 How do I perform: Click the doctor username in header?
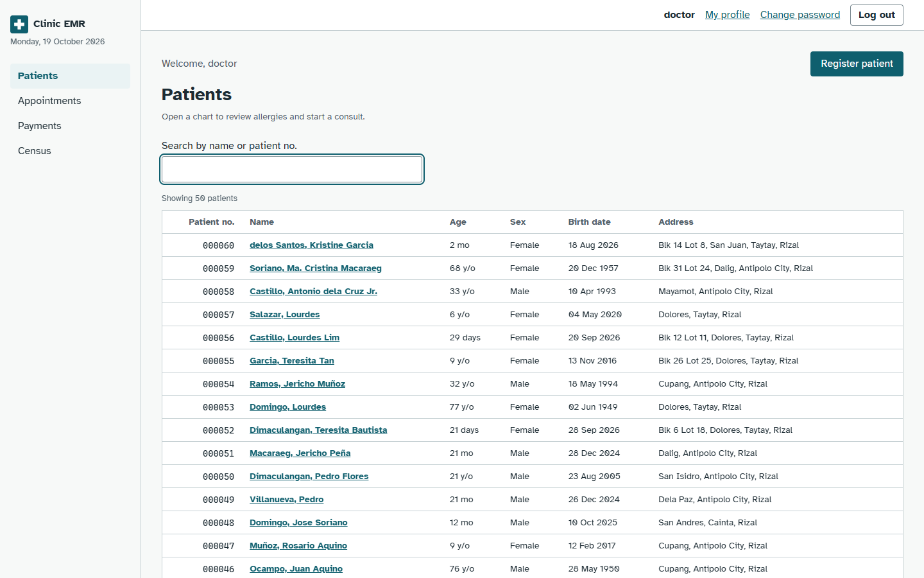point(680,15)
